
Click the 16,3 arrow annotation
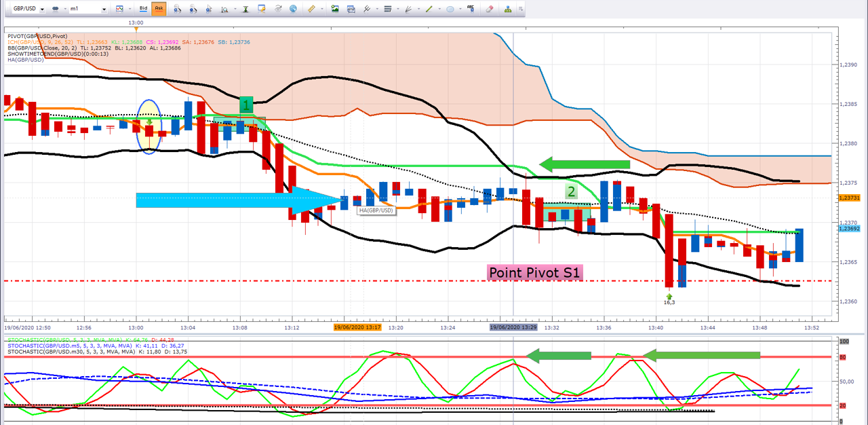point(669,299)
